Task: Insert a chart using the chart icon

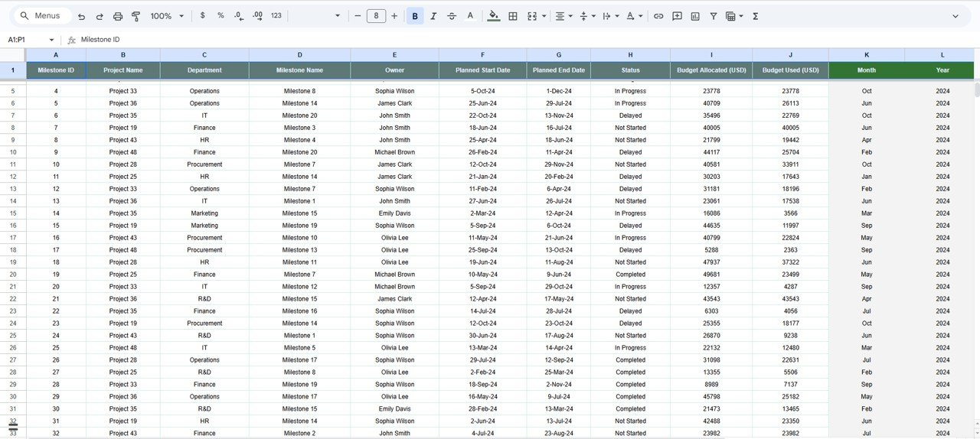Action: (x=695, y=16)
